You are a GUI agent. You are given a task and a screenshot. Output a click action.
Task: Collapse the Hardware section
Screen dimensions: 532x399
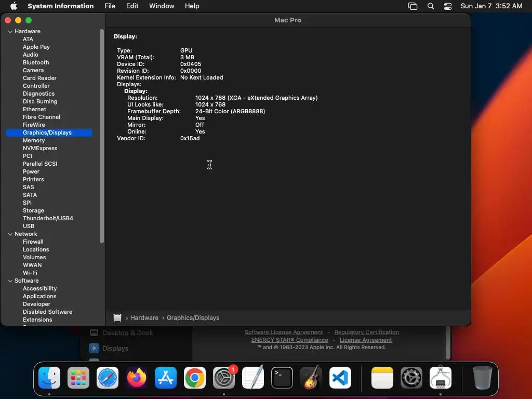pos(10,32)
